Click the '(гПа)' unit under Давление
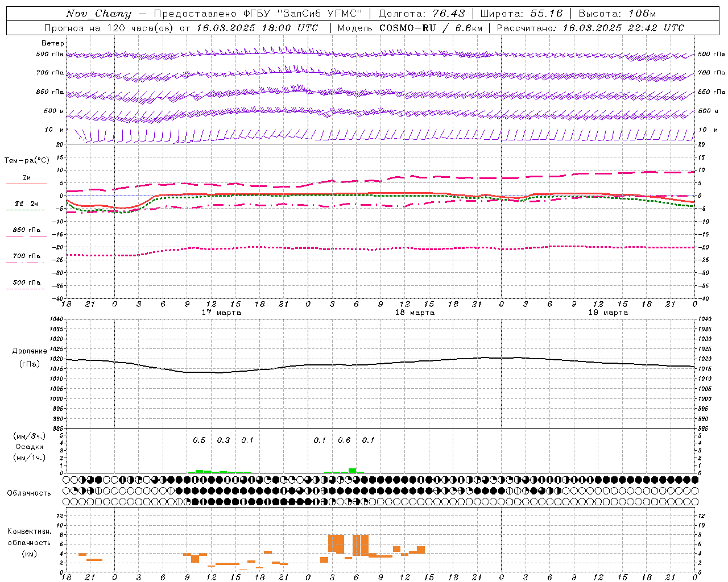Viewport: 728px width, 582px height. pos(30,364)
